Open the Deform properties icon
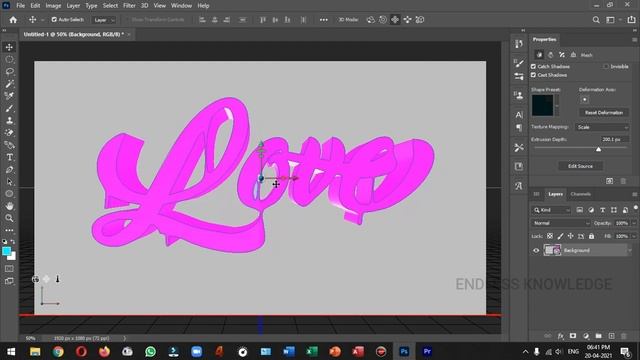Image resolution: width=640 pixels, height=360 pixels. tap(551, 55)
